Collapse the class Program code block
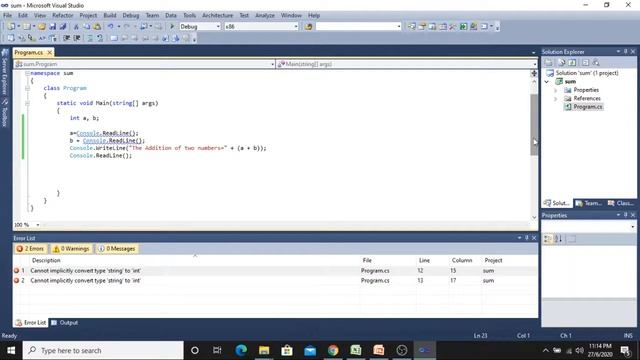 tap(27, 88)
